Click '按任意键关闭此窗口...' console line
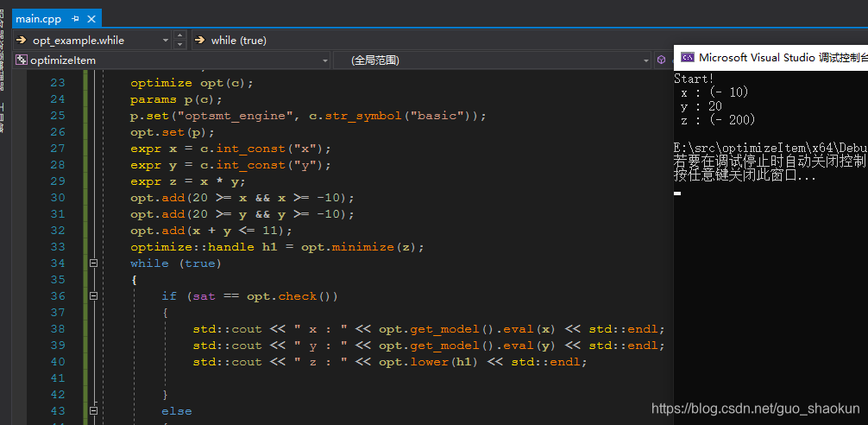The image size is (868, 425). point(745,175)
